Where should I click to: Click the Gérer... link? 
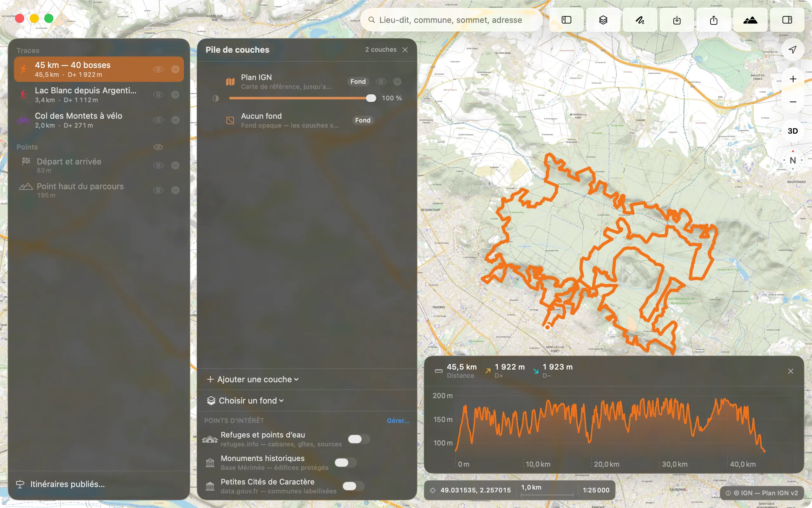[x=398, y=421]
